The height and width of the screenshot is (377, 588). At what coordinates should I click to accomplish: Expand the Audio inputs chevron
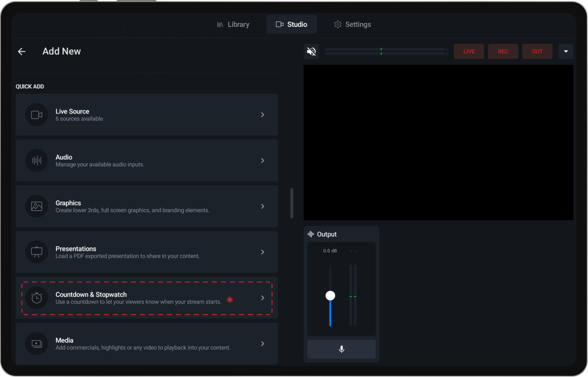click(x=262, y=160)
